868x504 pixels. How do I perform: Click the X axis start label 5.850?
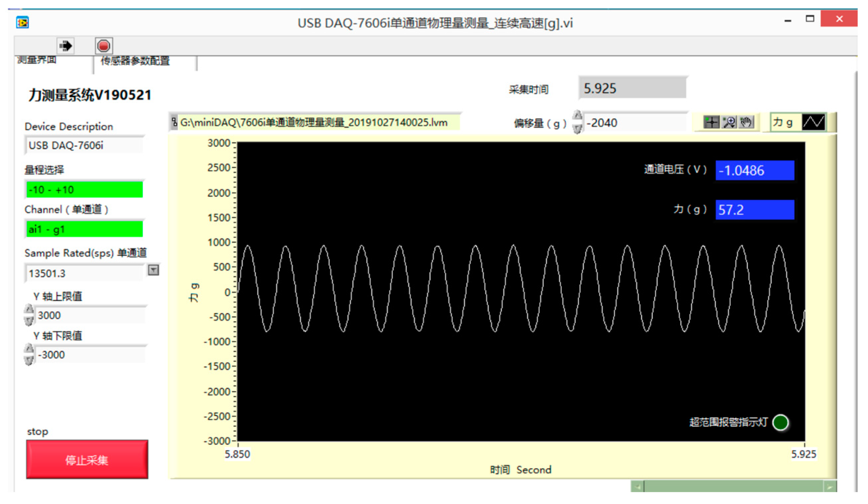pyautogui.click(x=237, y=454)
